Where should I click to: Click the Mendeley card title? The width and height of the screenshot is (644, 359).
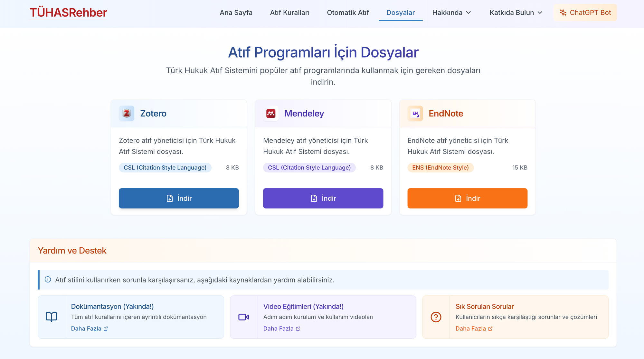pos(304,113)
